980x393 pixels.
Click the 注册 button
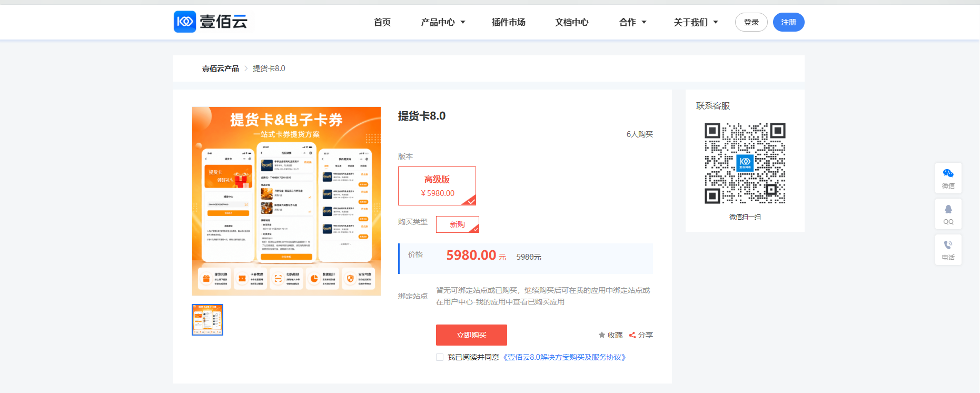[789, 22]
